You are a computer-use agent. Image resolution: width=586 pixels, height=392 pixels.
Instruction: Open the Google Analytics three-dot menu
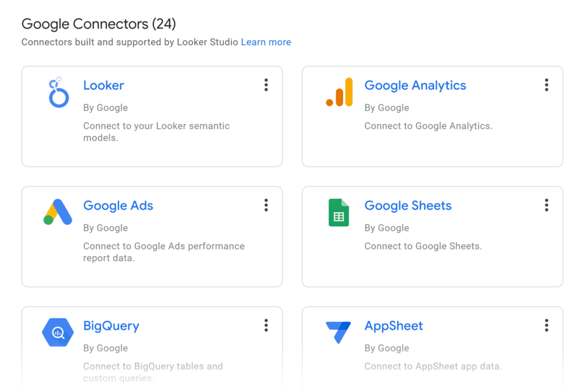tap(546, 85)
